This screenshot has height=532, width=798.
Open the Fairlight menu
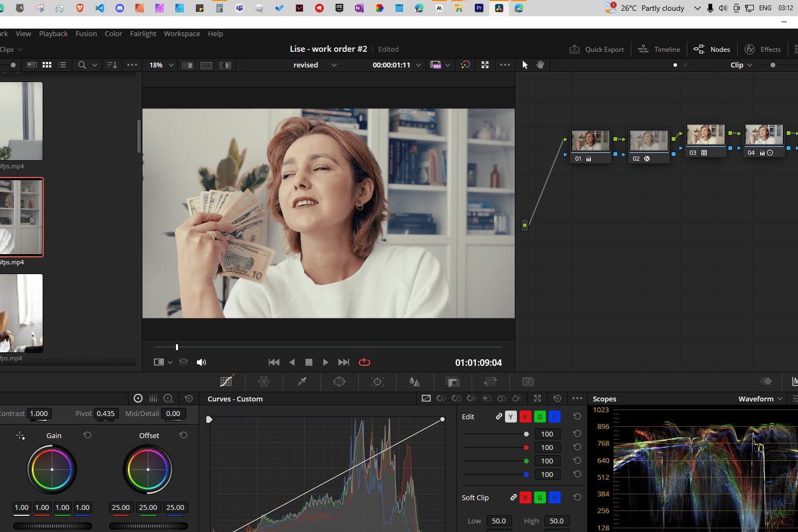143,33
